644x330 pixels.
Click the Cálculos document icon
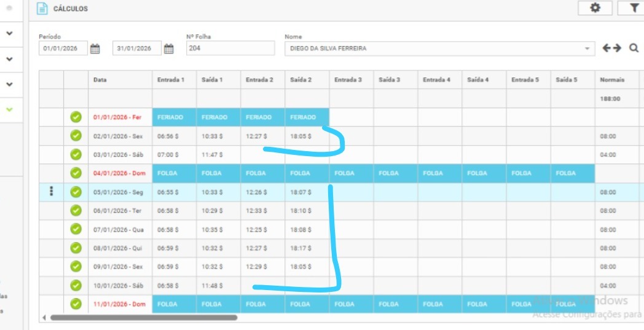click(42, 9)
